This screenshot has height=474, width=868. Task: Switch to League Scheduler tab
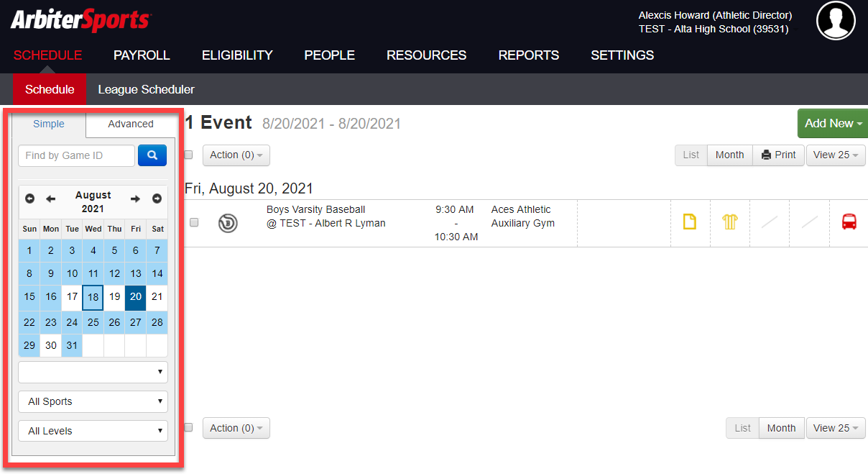tap(146, 89)
